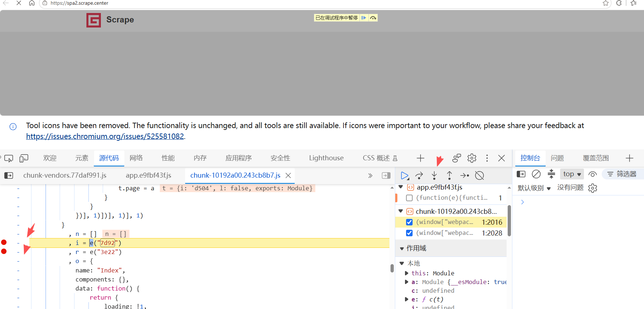The width and height of the screenshot is (644, 309).
Task: Collapse chunk-10192a00.243cb8... breakpoint group
Action: click(x=401, y=211)
